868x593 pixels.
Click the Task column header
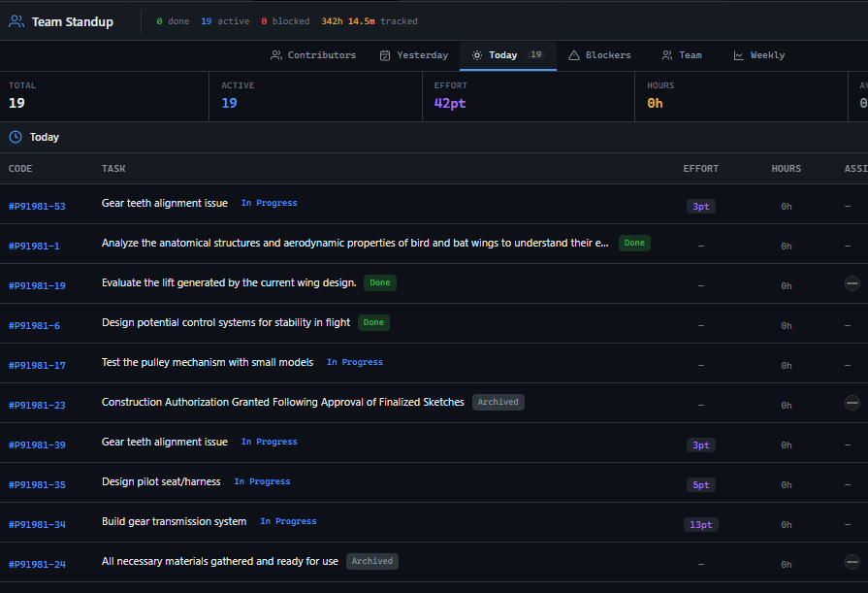pos(113,169)
